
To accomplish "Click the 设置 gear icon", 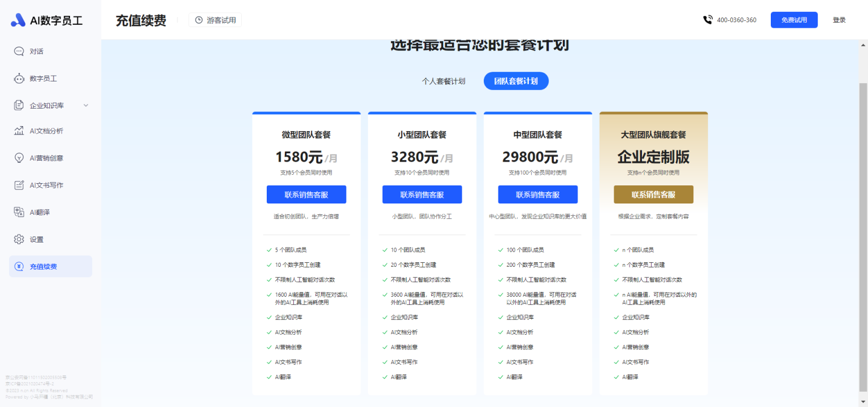I will point(19,239).
